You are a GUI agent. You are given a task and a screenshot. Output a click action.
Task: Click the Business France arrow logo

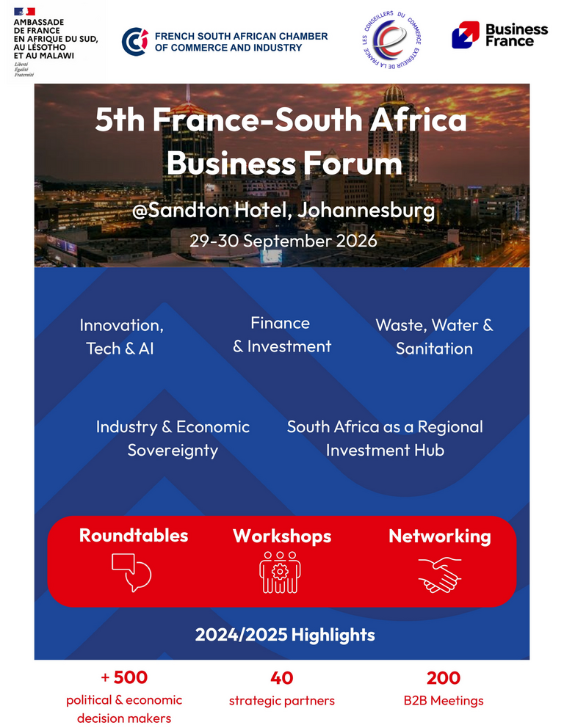[x=465, y=34]
